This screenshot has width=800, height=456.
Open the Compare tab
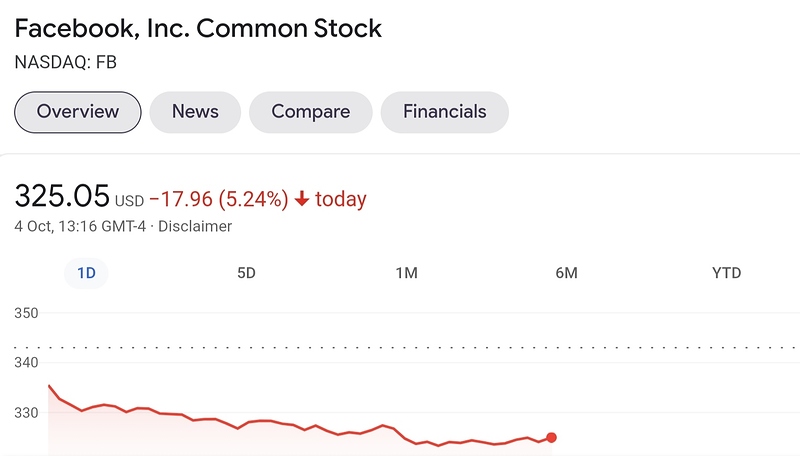(x=310, y=112)
